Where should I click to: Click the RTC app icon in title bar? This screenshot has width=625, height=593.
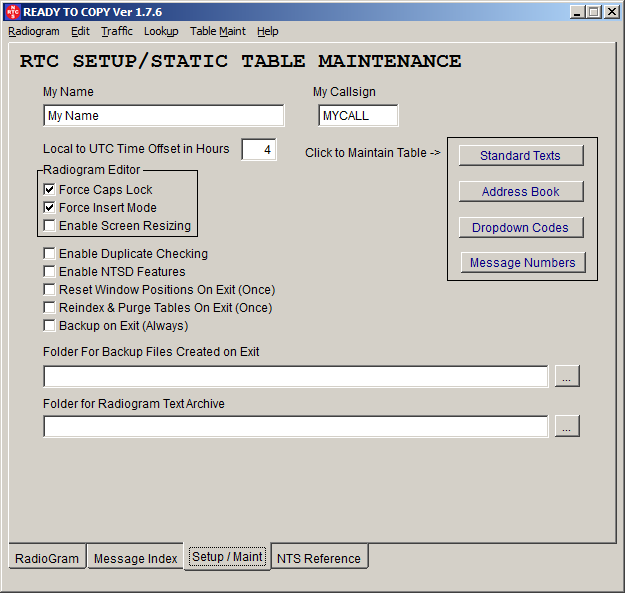pyautogui.click(x=13, y=12)
